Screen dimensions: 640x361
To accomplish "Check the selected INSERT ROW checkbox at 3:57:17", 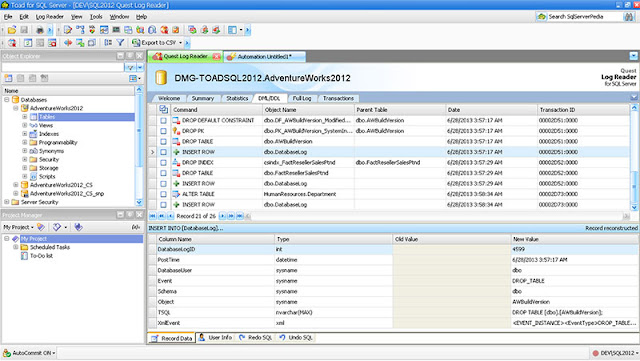I will pyautogui.click(x=164, y=152).
